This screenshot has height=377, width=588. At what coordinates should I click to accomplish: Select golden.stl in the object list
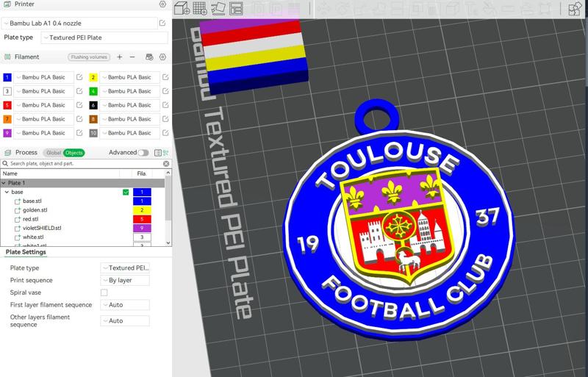35,210
